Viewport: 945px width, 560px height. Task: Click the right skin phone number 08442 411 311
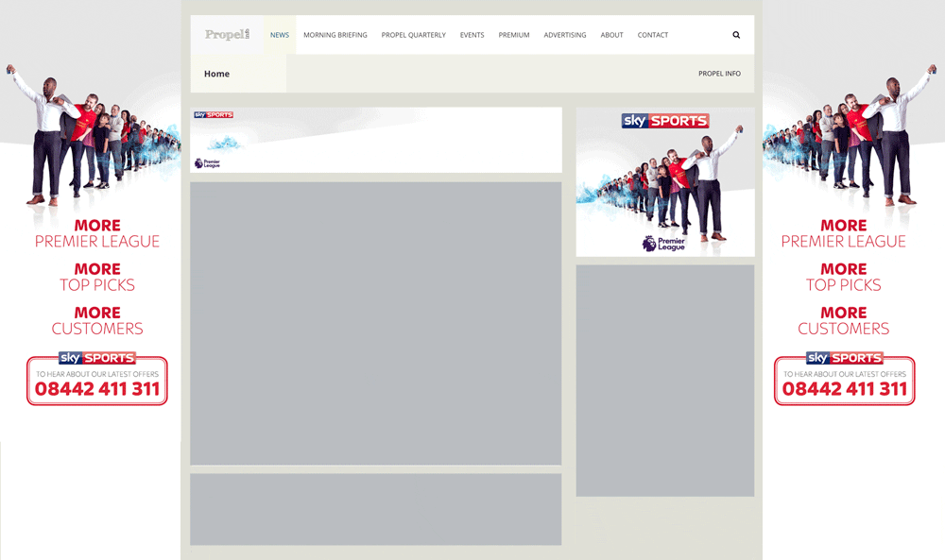(x=844, y=389)
